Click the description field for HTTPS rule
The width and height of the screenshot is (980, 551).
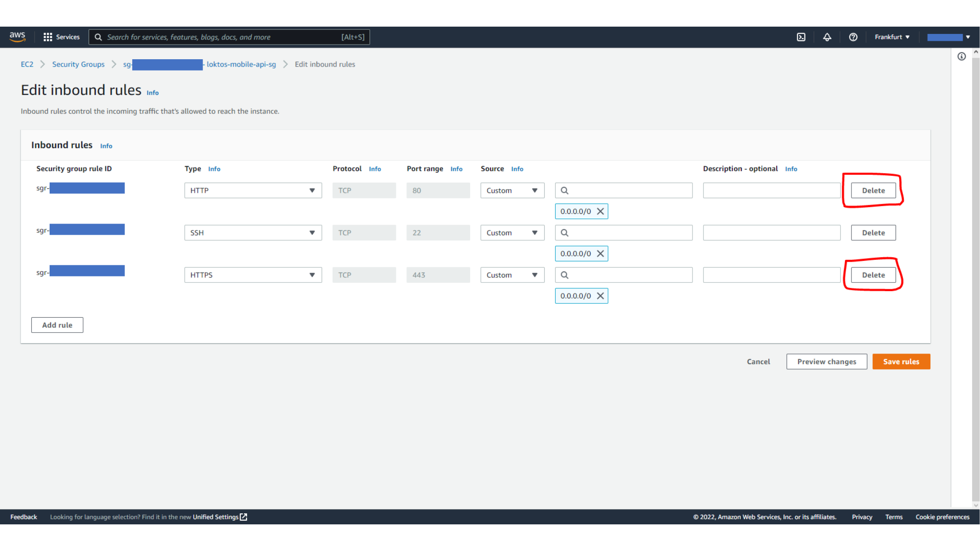click(x=772, y=275)
